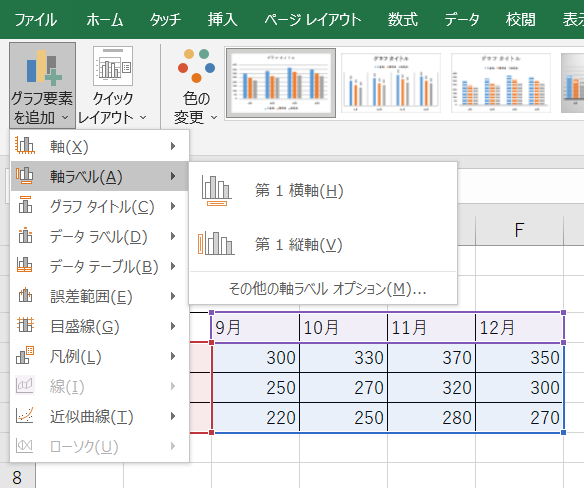Click the グラフ タイトル chart title icon
The image size is (584, 488).
tap(25, 205)
